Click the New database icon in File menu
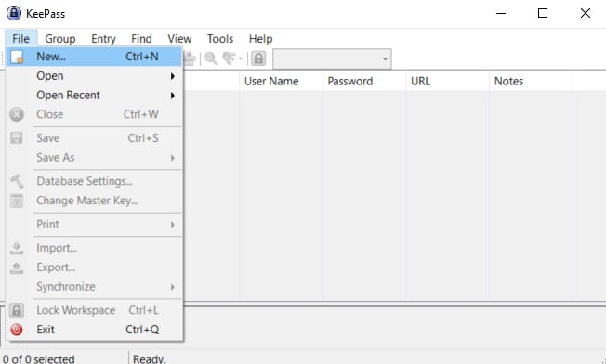The image size is (606, 364). [17, 57]
